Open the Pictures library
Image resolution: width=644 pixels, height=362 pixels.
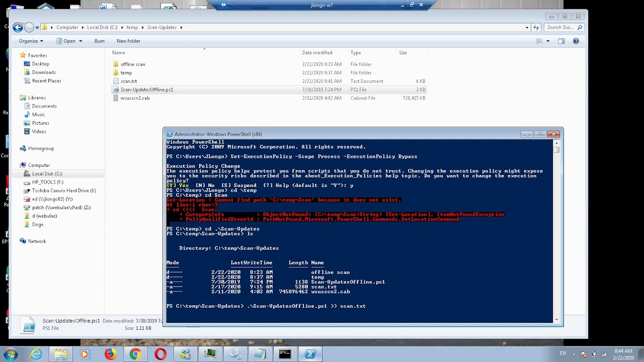(x=40, y=123)
